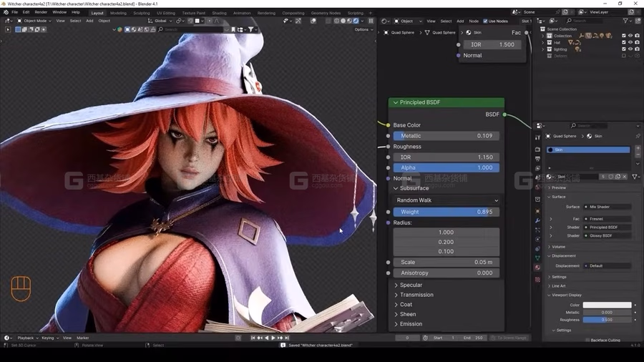Select the Skin material slot
Screen dimensions: 644x362
pos(588,150)
